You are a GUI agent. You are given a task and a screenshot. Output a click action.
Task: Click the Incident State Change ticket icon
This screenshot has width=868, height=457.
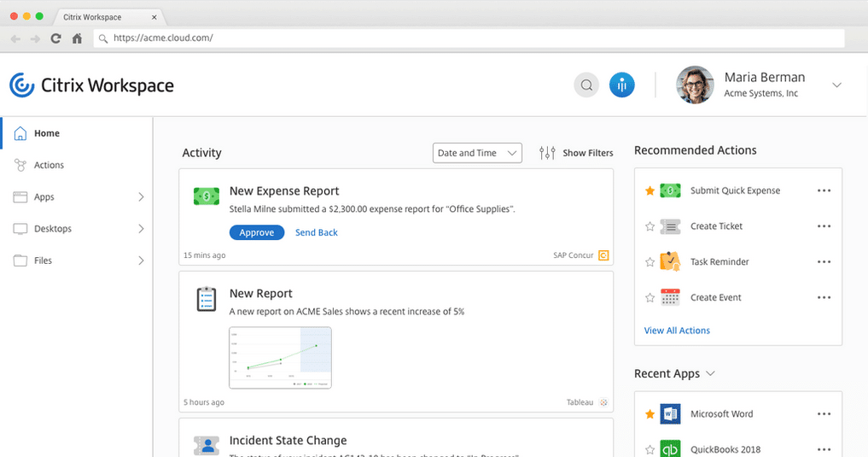click(207, 445)
